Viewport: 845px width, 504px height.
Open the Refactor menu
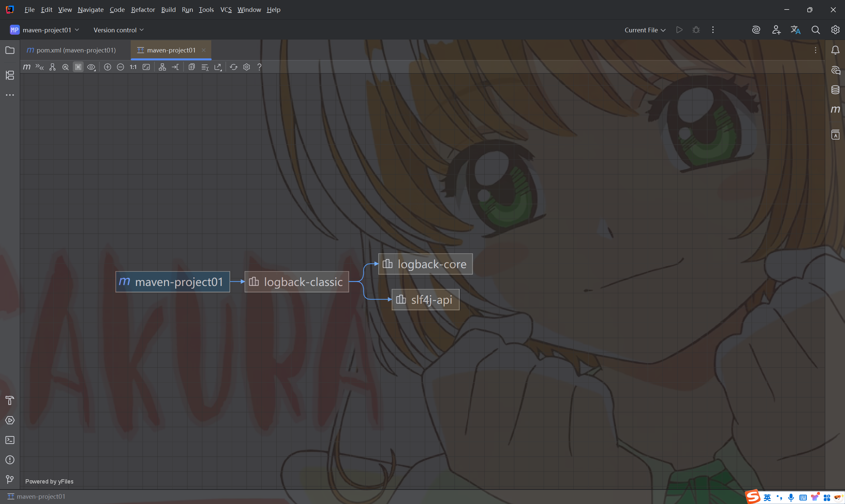143,10
